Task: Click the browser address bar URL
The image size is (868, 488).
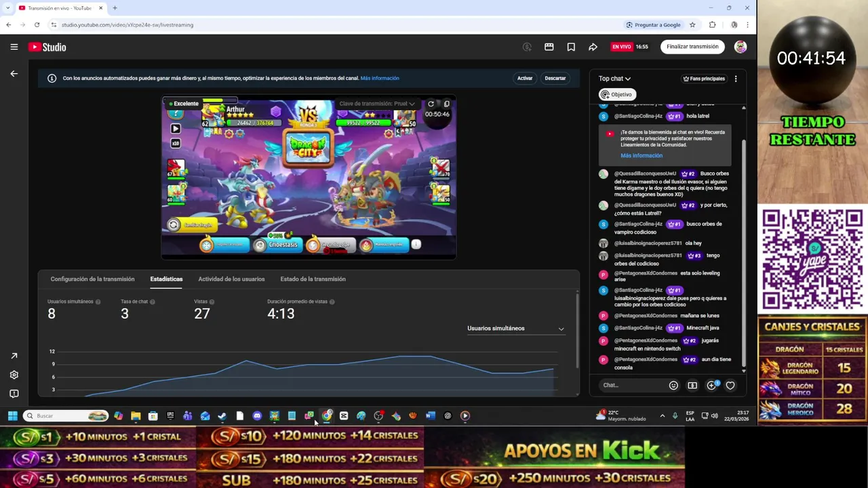Action: (x=127, y=24)
